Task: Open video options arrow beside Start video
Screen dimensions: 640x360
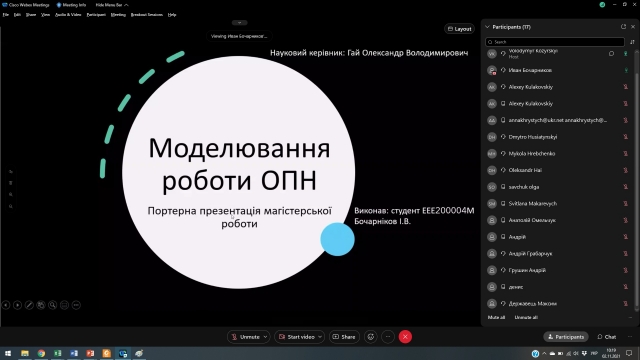Action: 320,337
